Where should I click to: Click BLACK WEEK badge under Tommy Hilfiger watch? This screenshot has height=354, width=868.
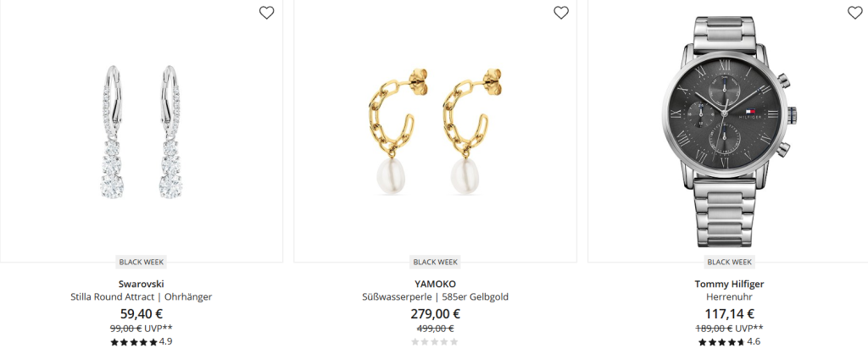[x=729, y=262]
